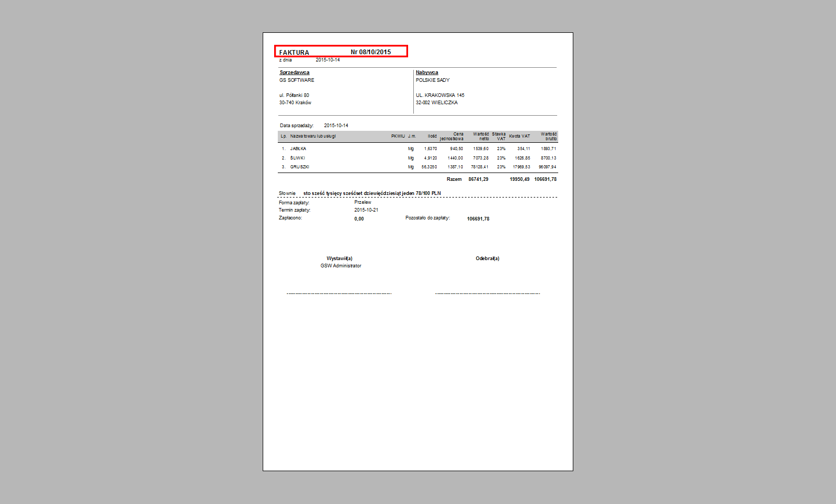The width and height of the screenshot is (836, 504).
Task: Click the "Pozostało do zapłaty" label
Action: pyautogui.click(x=427, y=218)
